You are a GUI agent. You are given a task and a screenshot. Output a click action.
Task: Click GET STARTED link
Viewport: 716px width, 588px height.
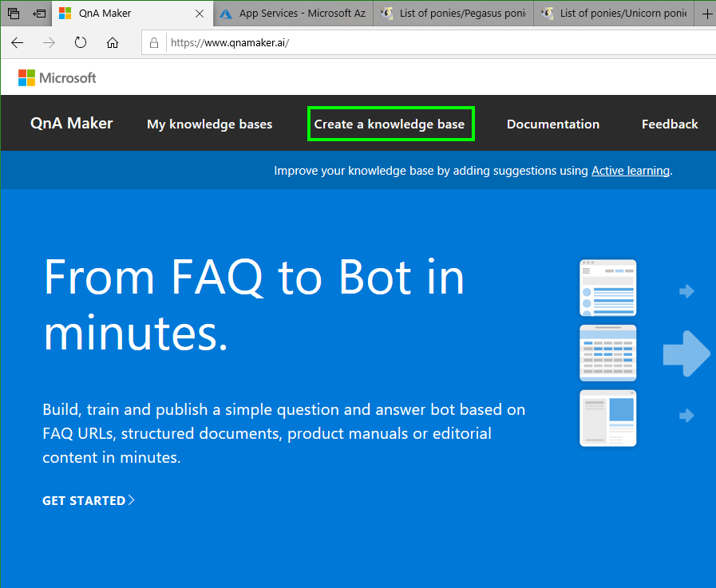coord(88,500)
